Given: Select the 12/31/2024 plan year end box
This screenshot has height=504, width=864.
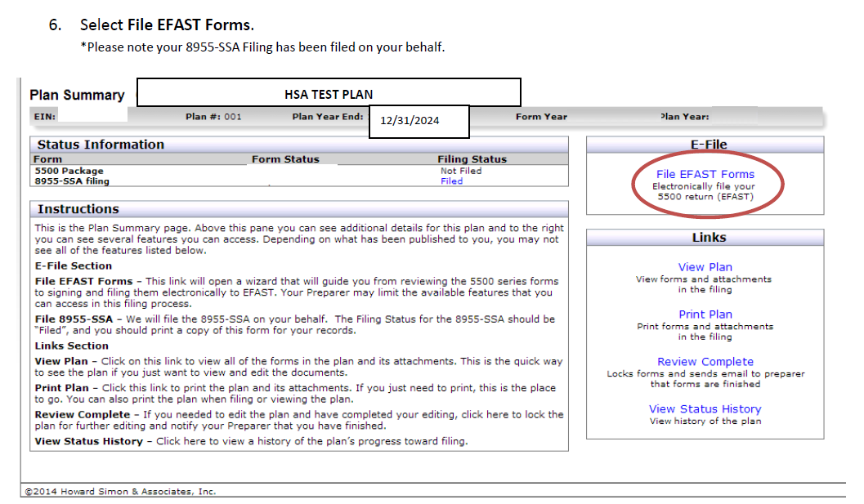Looking at the screenshot, I should pos(419,121).
